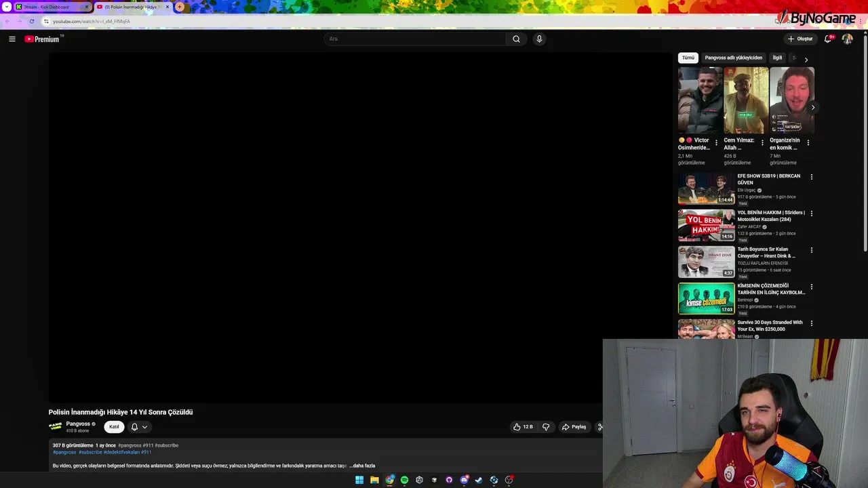
Task: Click the Katıl join button
Action: point(114,427)
